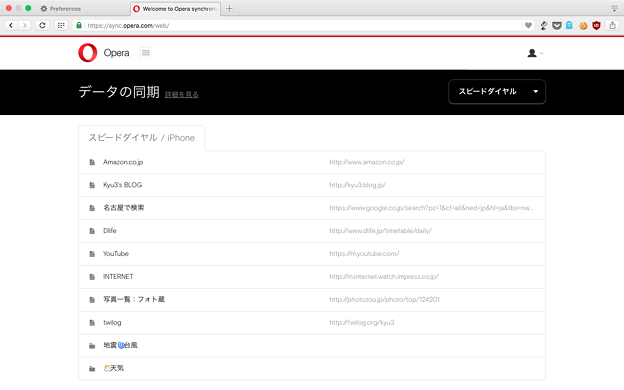Open the 天気 folder
Screen dimensions: 624x390
point(113,368)
